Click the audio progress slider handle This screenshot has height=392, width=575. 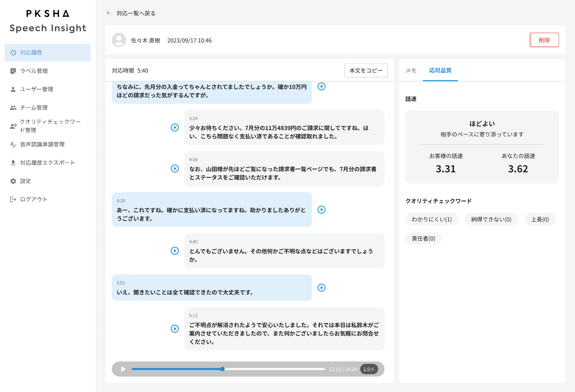222,369
